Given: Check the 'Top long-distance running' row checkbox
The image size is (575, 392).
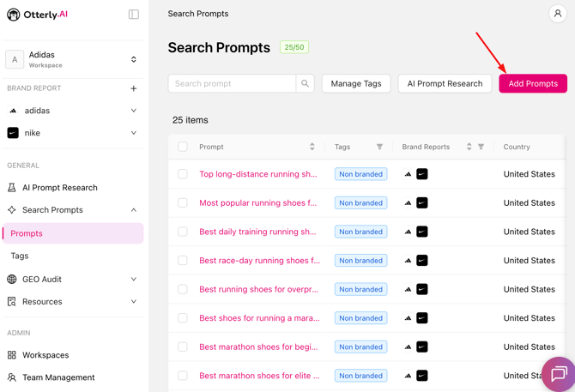Looking at the screenshot, I should [x=183, y=174].
